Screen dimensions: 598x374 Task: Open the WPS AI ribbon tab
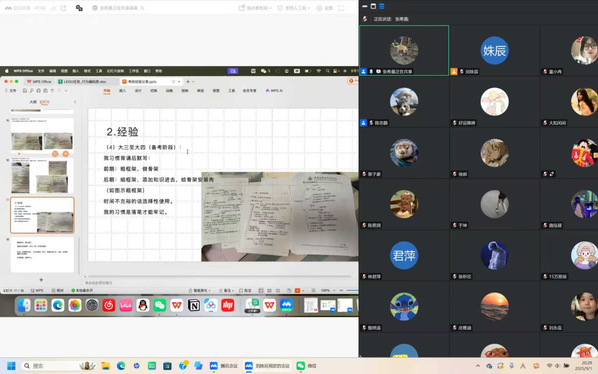(x=274, y=91)
